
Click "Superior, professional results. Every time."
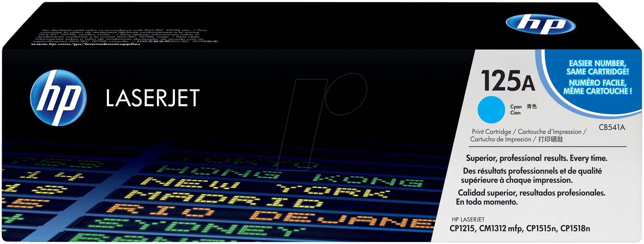click(536, 158)
